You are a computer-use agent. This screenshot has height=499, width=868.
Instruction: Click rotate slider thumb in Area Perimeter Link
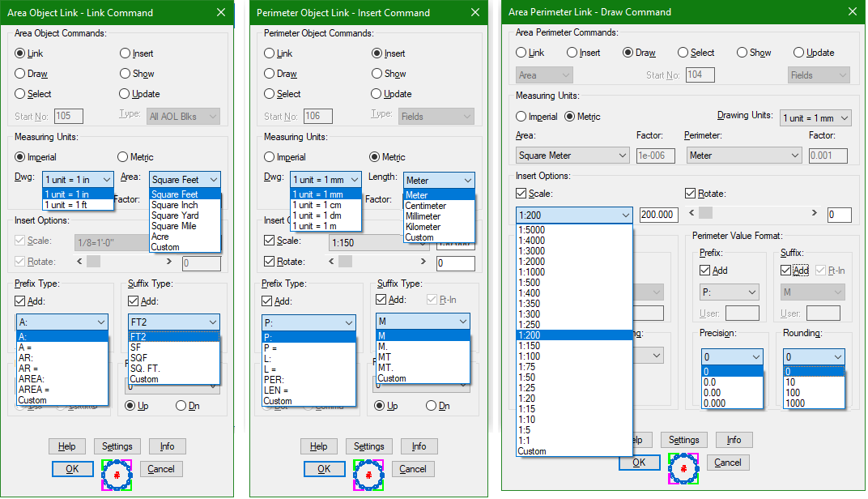click(x=705, y=213)
